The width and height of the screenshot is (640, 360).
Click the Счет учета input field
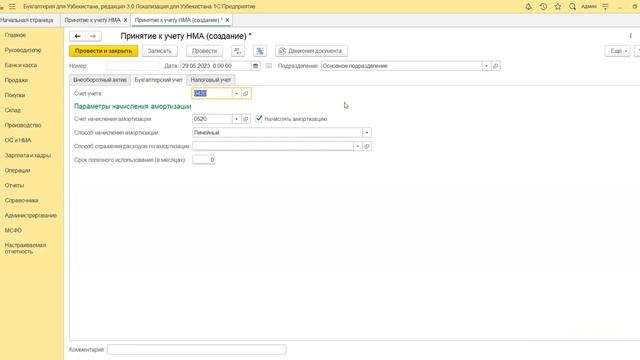212,93
